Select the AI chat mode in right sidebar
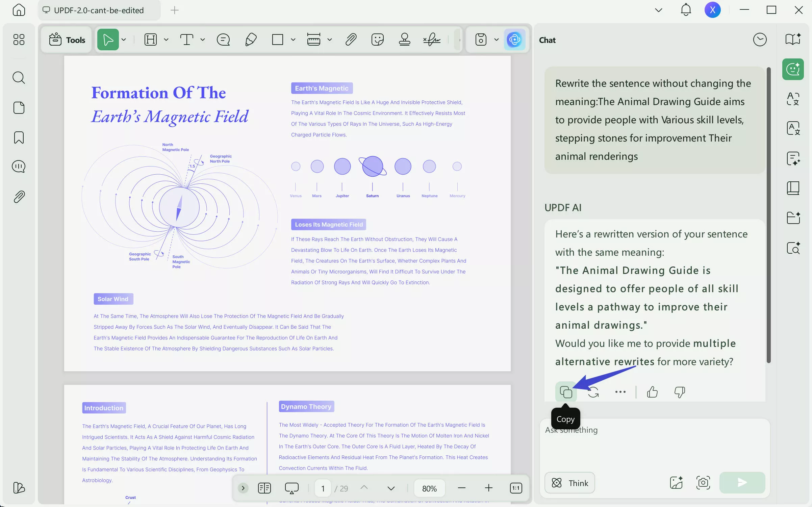Viewport: 812px width, 507px height. tap(793, 69)
